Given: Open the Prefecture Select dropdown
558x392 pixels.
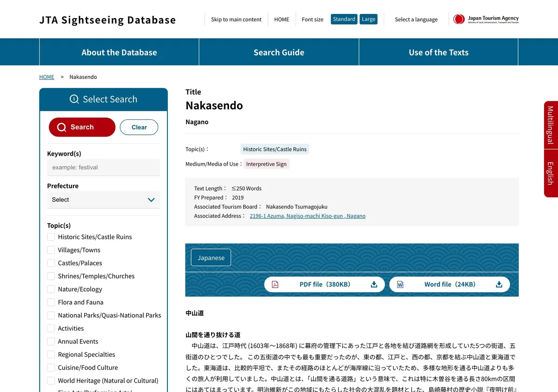Looking at the screenshot, I should (x=103, y=199).
